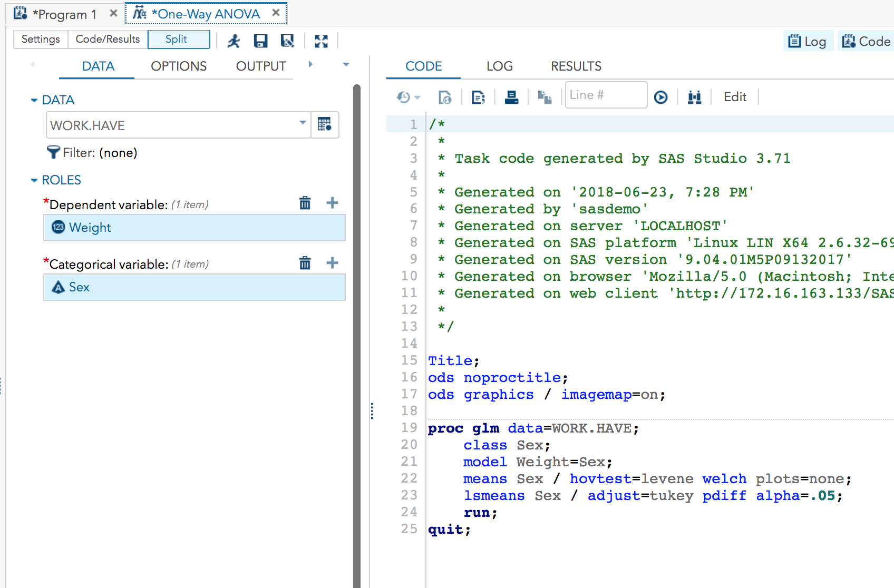Switch to the RESULTS tab
The height and width of the screenshot is (588, 894).
tap(576, 66)
